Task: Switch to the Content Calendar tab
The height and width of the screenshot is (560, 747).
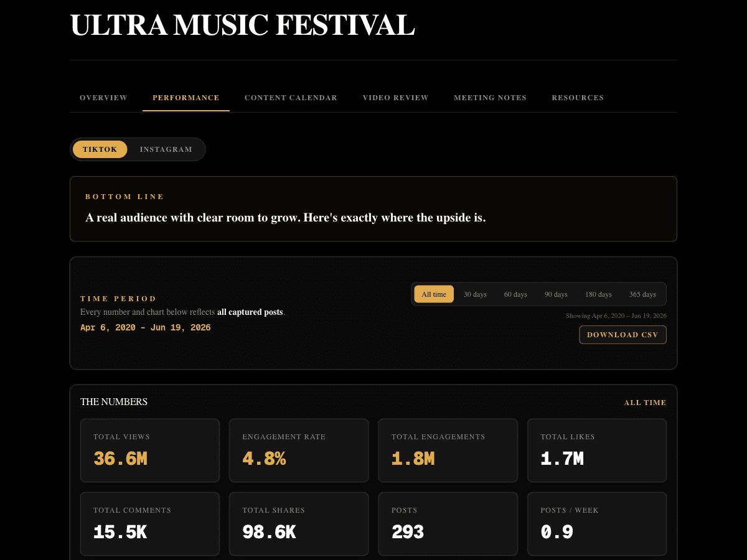Action: (291, 98)
